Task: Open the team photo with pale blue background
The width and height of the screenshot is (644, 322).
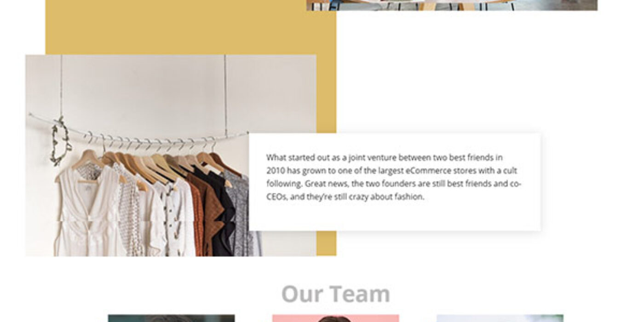Action: coord(500,318)
